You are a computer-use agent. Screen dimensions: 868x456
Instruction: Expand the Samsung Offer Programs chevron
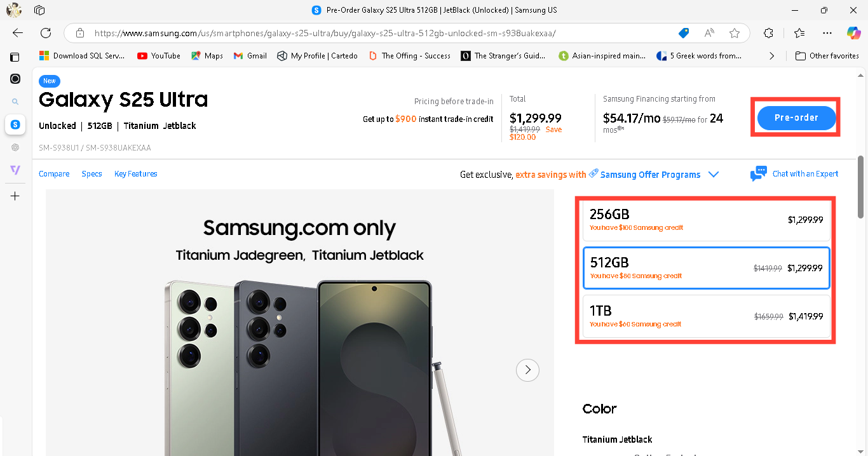click(713, 175)
